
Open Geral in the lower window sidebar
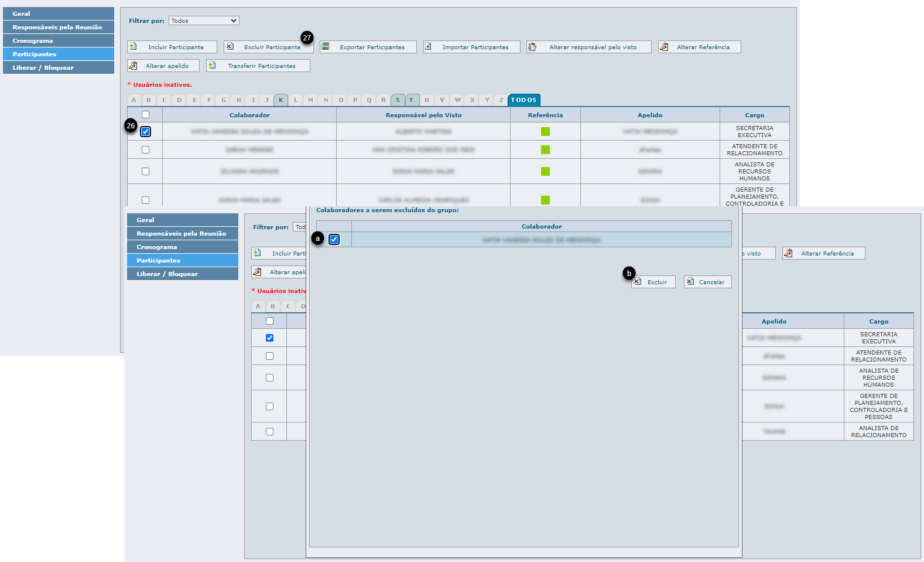click(x=183, y=220)
